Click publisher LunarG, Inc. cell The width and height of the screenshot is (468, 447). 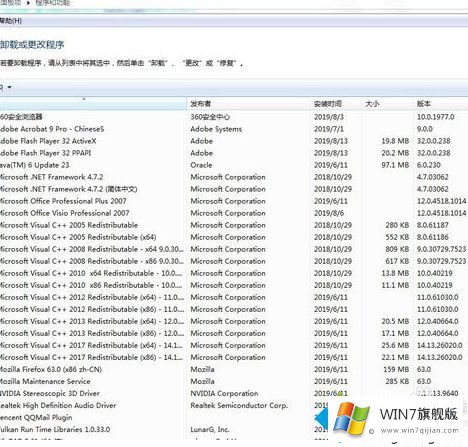point(210,429)
